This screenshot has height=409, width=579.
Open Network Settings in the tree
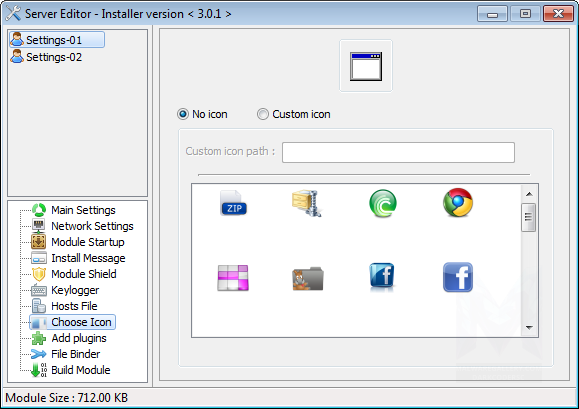(x=92, y=226)
